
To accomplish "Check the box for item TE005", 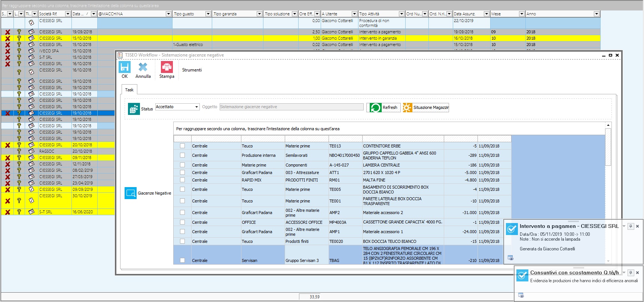I will tap(182, 189).
